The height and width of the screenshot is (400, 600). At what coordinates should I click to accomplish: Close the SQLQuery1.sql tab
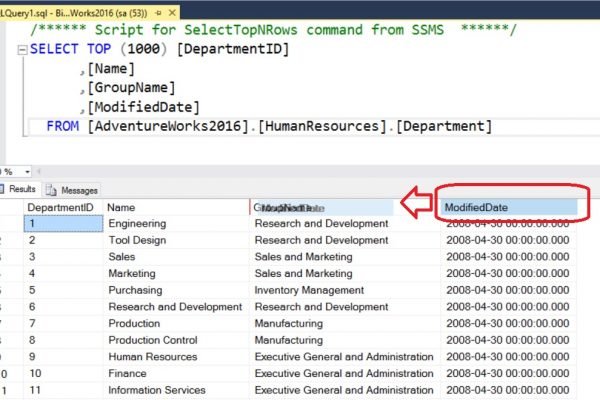172,13
